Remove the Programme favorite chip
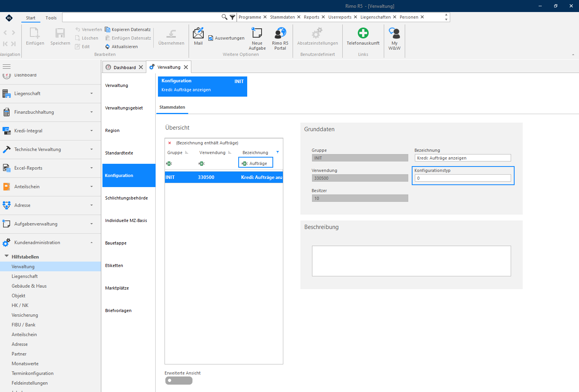This screenshot has height=392, width=579. 265,17
